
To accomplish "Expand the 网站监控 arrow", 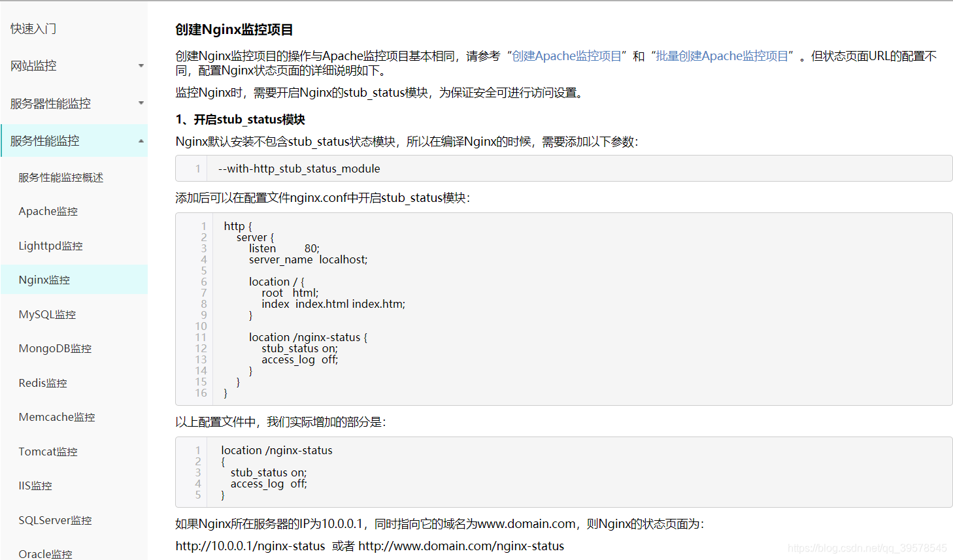I will (x=141, y=66).
